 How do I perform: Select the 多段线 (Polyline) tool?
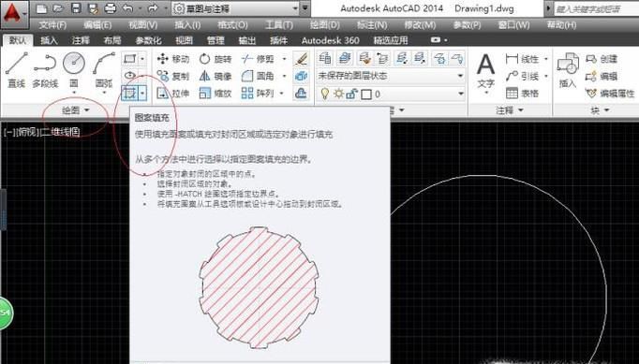click(45, 69)
